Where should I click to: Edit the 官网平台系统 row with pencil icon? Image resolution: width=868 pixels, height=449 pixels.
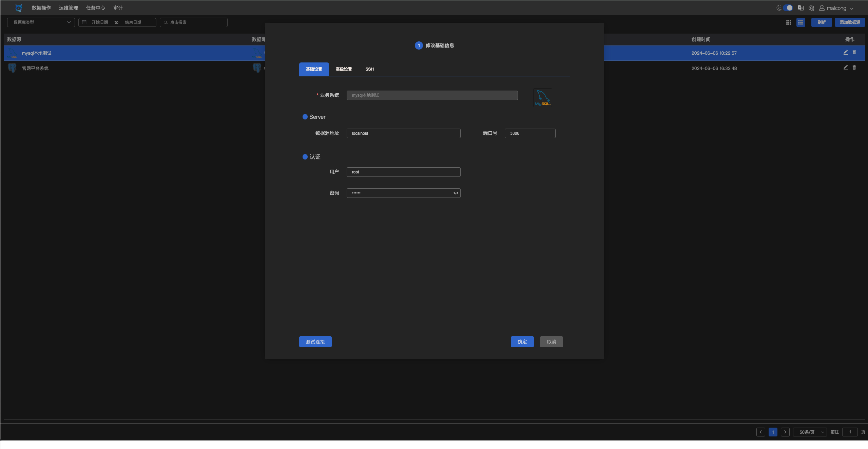coord(846,68)
